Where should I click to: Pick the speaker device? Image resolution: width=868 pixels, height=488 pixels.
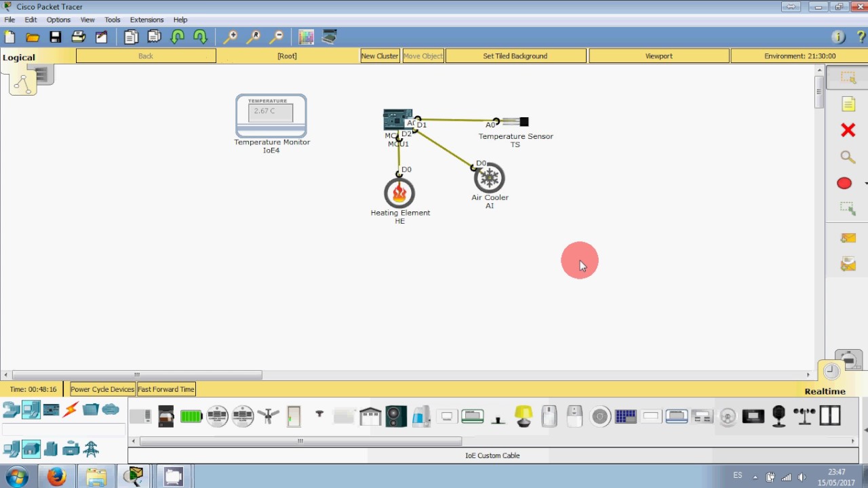[396, 416]
